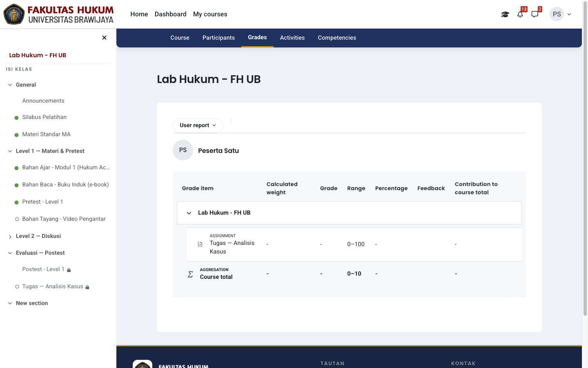Toggle completion dot for Silabus Pelatihan
Viewport: 588px width, 368px height.
[17, 118]
